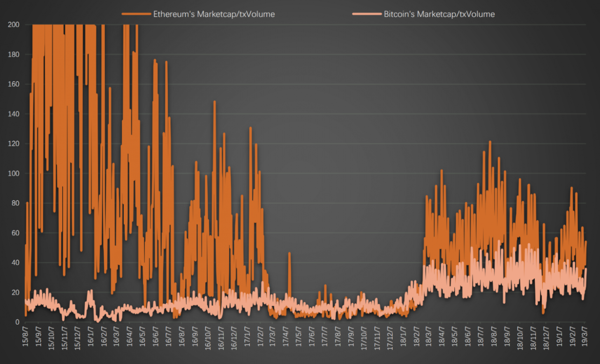Click the y-axis value 200
Image resolution: width=600 pixels, height=364 pixels.
(14, 24)
